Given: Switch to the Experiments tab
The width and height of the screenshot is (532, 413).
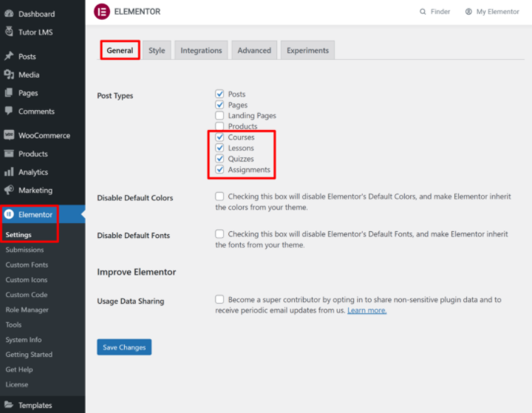Looking at the screenshot, I should click(307, 50).
